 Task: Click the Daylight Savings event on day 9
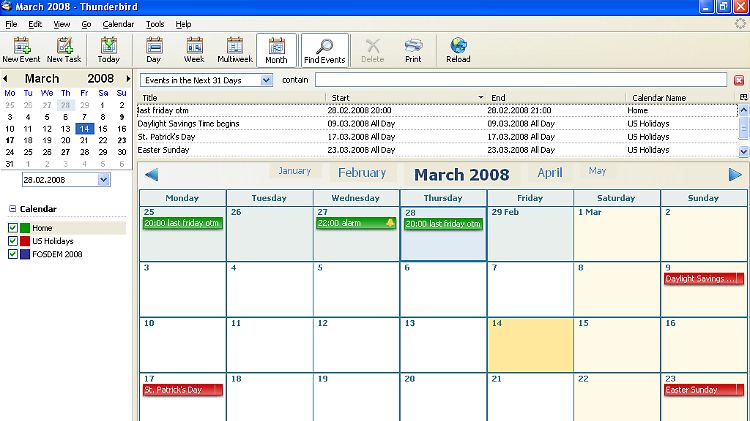[x=704, y=279]
